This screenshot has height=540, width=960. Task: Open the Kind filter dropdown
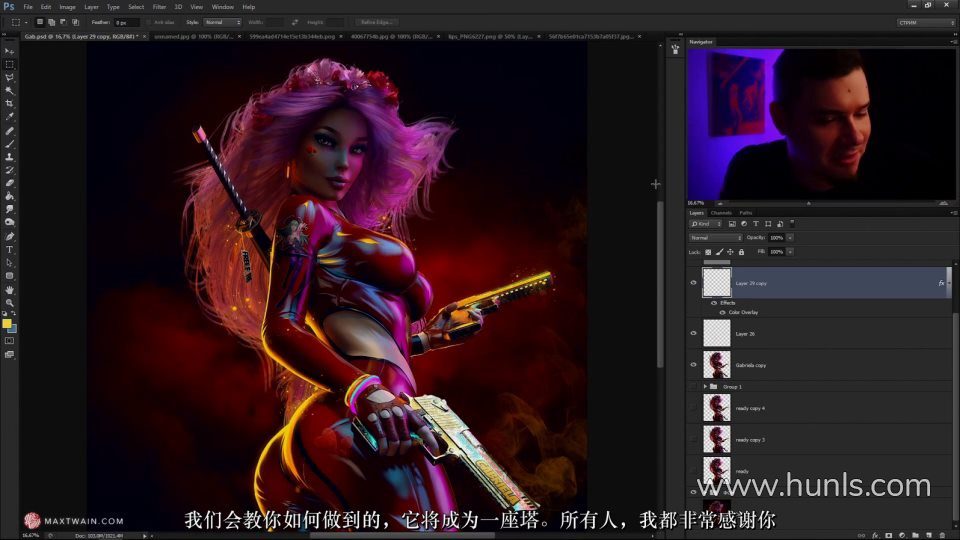point(706,224)
